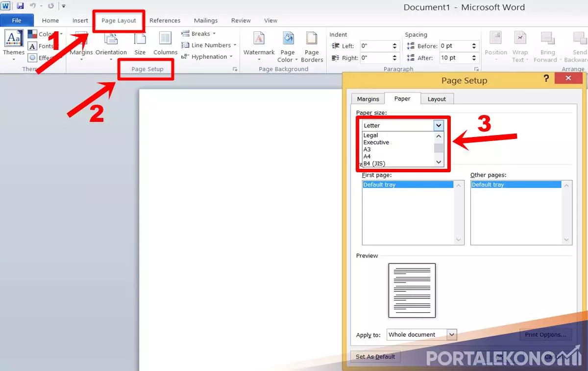Click the First page tray list scroll-down arrow
The width and height of the screenshot is (588, 371).
[459, 240]
